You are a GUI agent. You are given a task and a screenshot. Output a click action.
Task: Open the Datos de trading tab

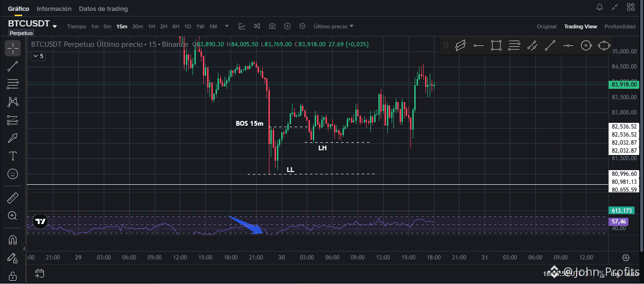(x=103, y=9)
